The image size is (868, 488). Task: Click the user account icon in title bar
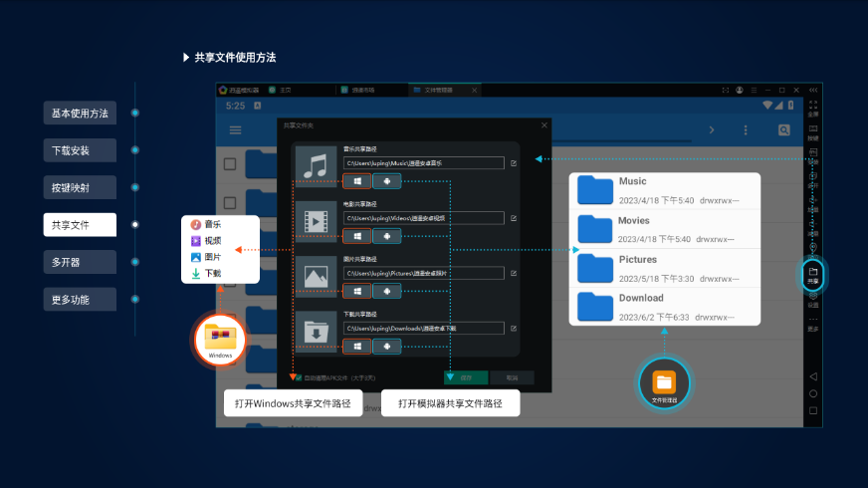[739, 90]
